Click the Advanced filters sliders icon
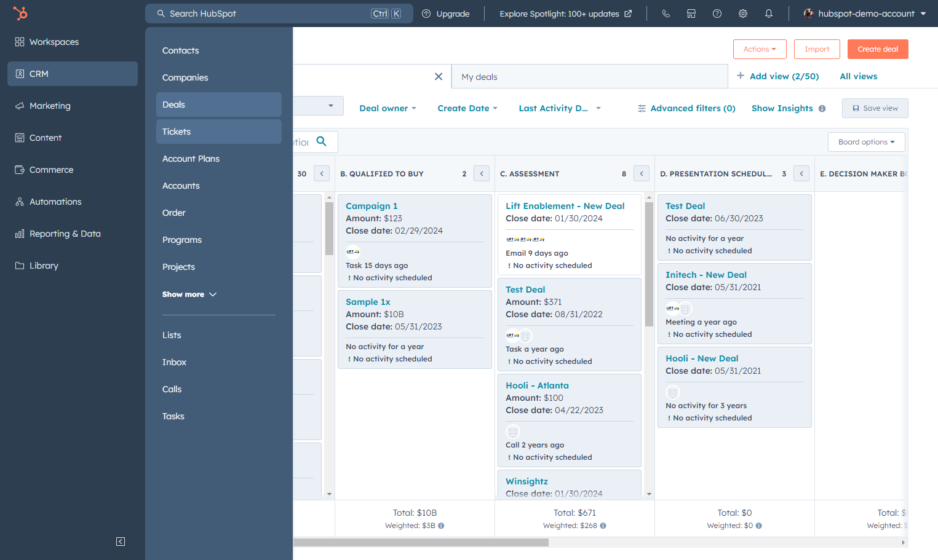938x560 pixels. point(642,109)
